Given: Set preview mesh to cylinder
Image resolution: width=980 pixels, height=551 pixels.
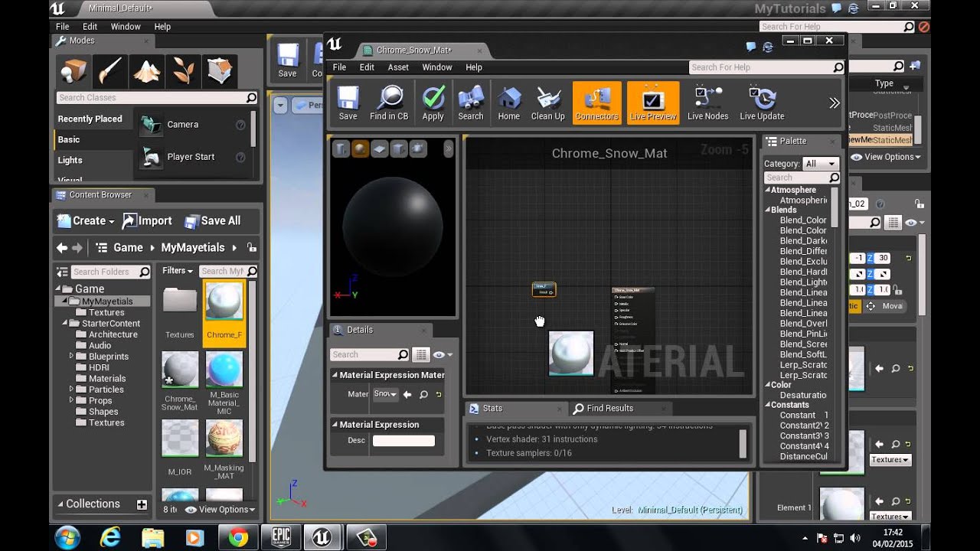Looking at the screenshot, I should click(341, 149).
